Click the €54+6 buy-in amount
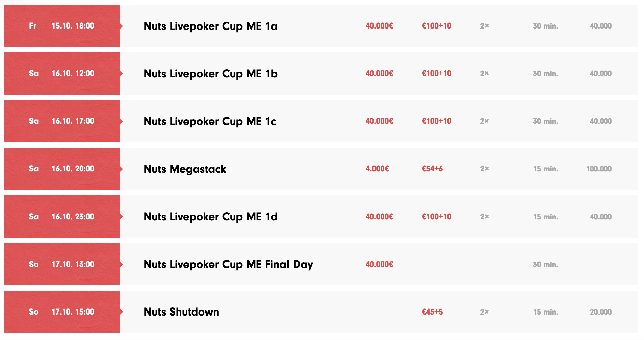Viewport: 644px width, 340px height. (x=432, y=169)
